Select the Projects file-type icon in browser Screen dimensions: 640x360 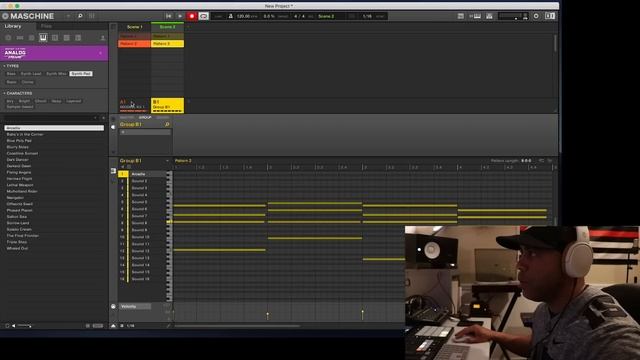coord(8,38)
